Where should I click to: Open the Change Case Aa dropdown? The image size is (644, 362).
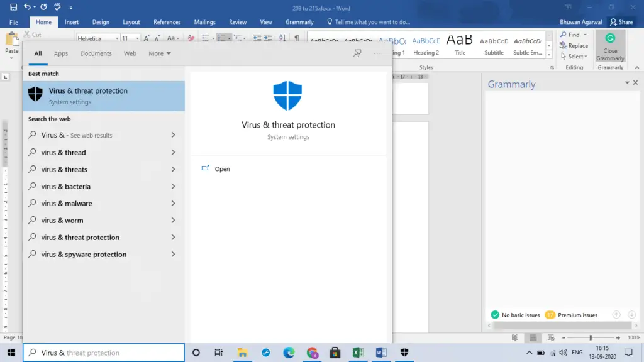[x=173, y=38]
